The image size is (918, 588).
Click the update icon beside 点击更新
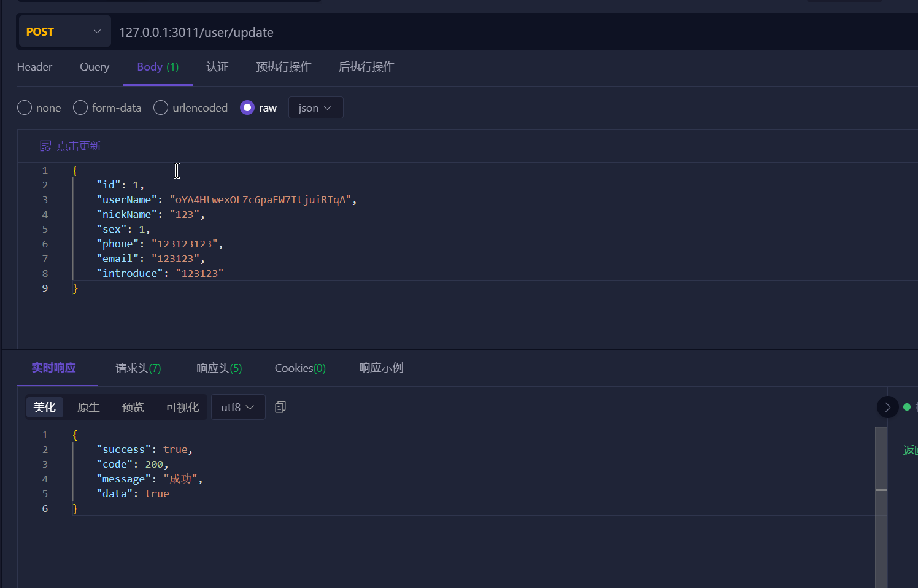point(45,146)
